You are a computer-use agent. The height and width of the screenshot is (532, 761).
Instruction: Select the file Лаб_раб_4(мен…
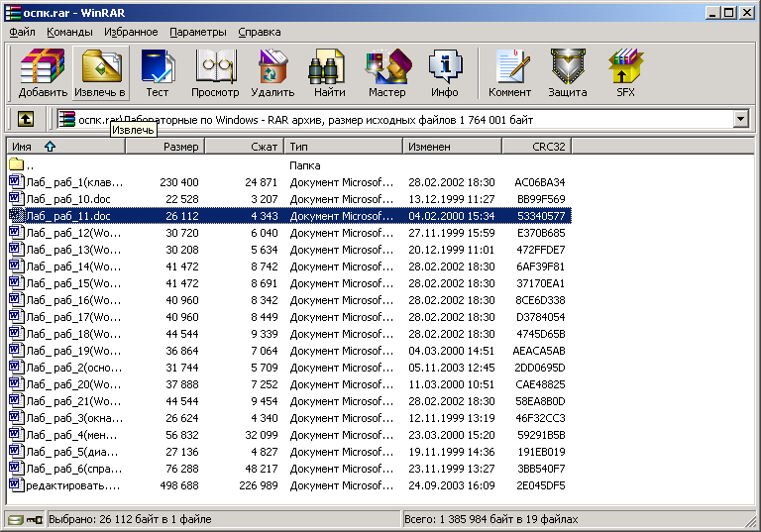[x=71, y=435]
